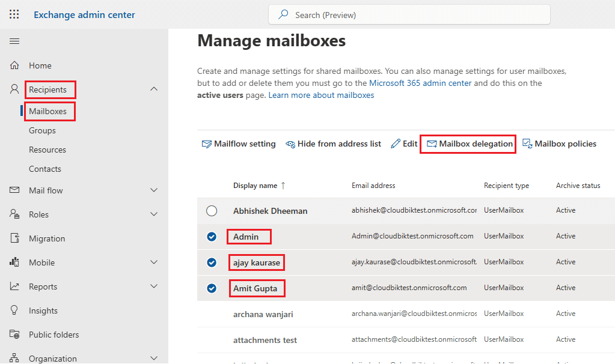Click the amit@cloudbiktest.onmicrosoft.com email cell
The image size is (615, 364).
[409, 288]
